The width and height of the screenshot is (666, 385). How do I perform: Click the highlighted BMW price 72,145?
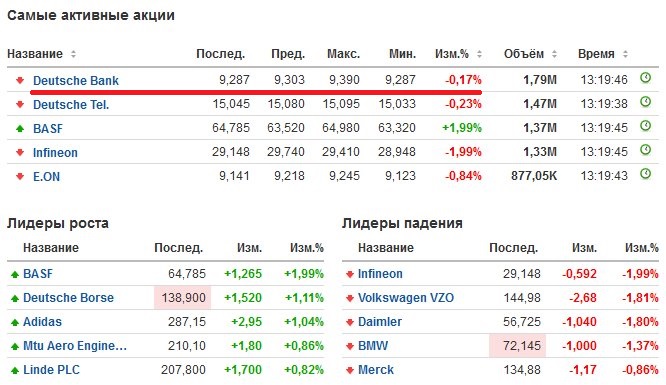(x=517, y=345)
